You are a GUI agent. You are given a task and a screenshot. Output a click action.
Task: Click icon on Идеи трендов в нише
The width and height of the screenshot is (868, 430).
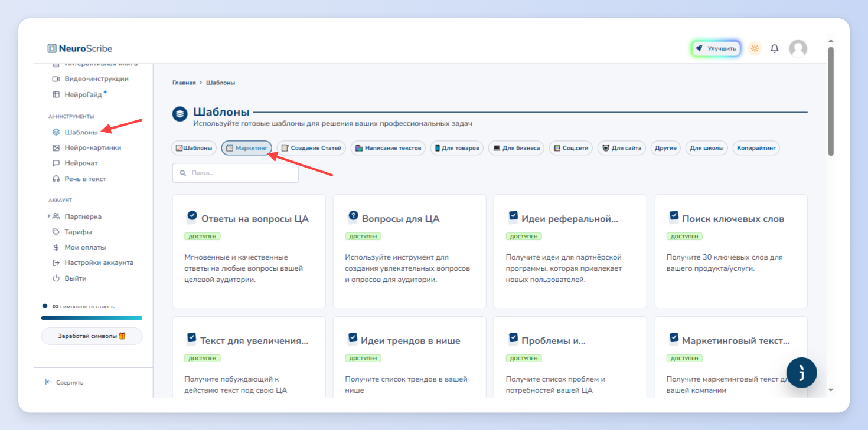click(353, 338)
